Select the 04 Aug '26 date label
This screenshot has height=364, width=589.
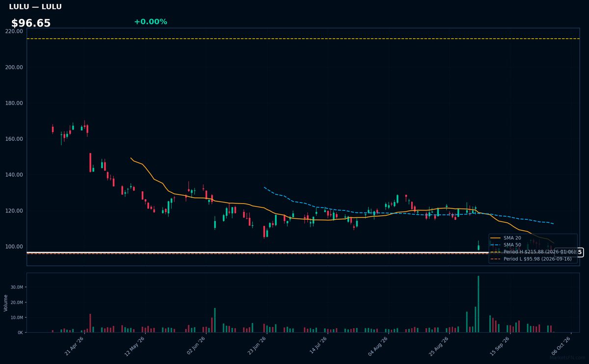378,346
